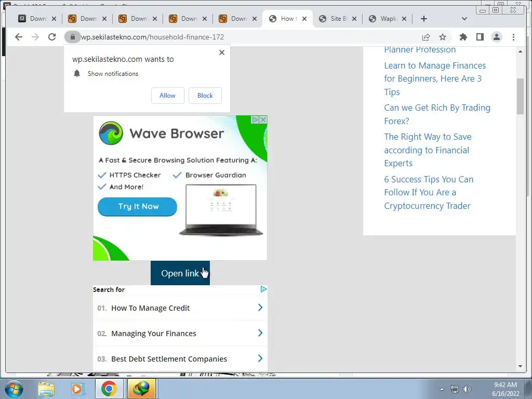Click the taskbar clock showing 9:42 AM
Viewport: 532px width, 399px height.
pyautogui.click(x=506, y=389)
